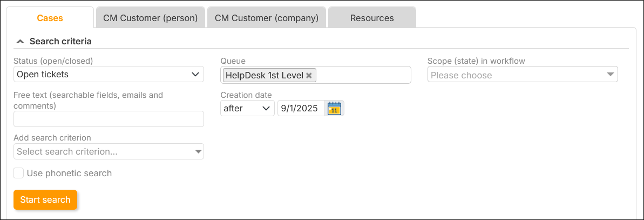Click the Scope dropdown triangle arrow
Image resolution: width=644 pixels, height=220 pixels.
tap(610, 75)
